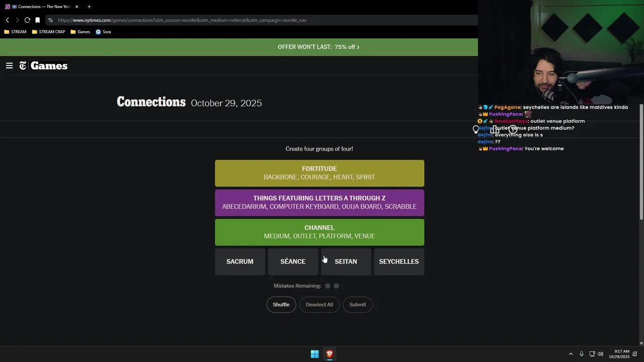Open a new browser tab

[89, 7]
